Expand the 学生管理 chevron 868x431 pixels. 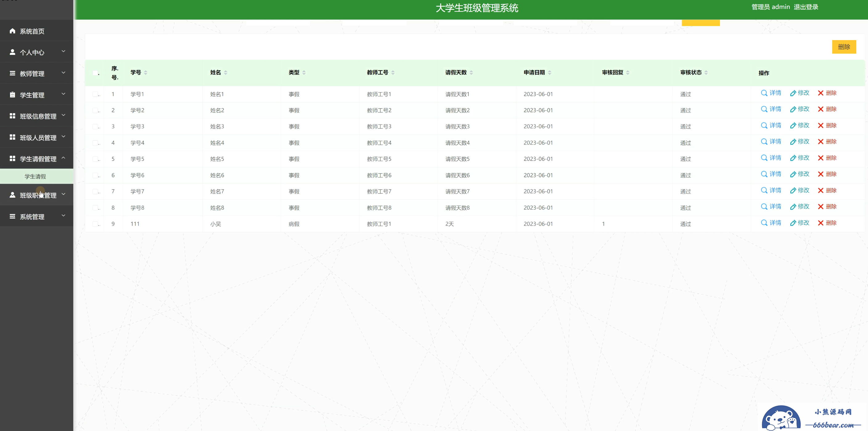[x=63, y=94]
